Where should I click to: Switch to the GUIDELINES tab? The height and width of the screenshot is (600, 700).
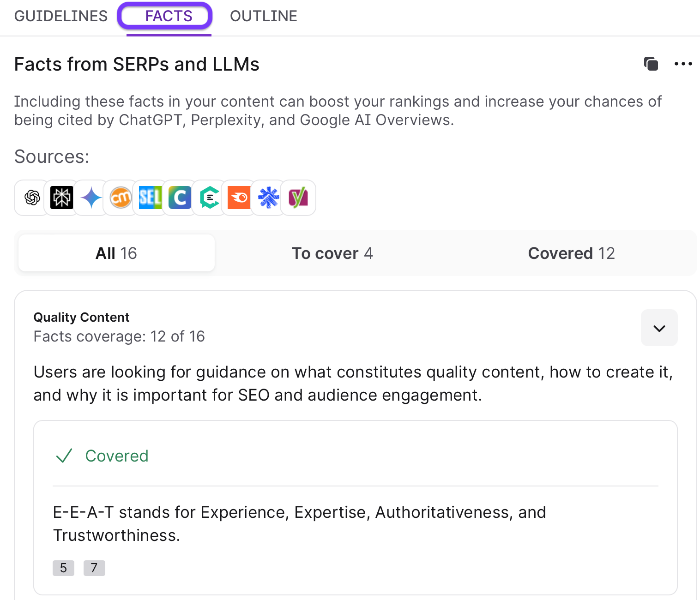[x=61, y=16]
